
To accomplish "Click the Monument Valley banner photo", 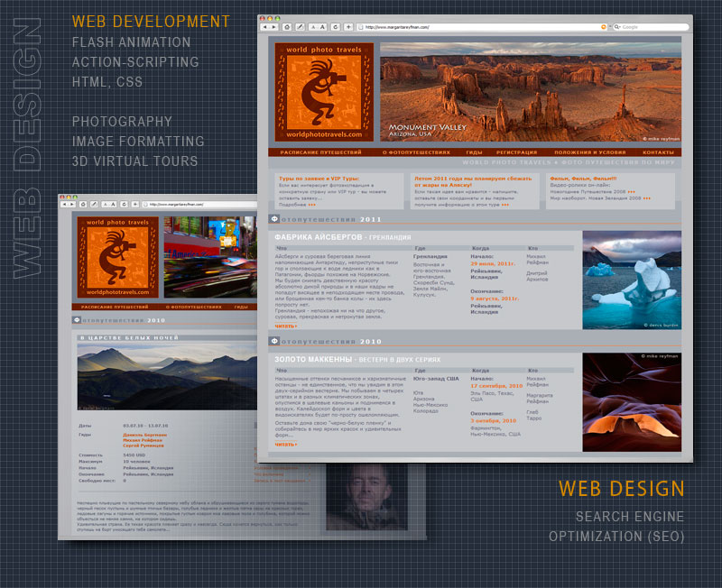I will point(531,92).
